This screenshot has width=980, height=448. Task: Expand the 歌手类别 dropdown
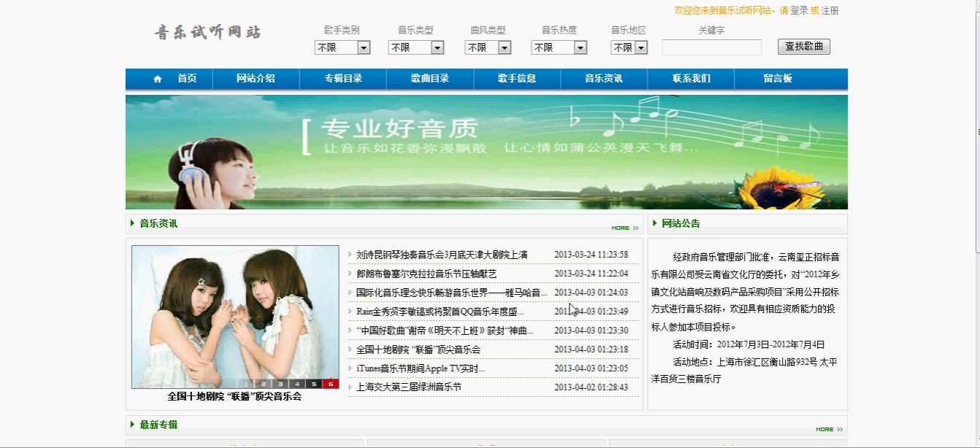[342, 47]
